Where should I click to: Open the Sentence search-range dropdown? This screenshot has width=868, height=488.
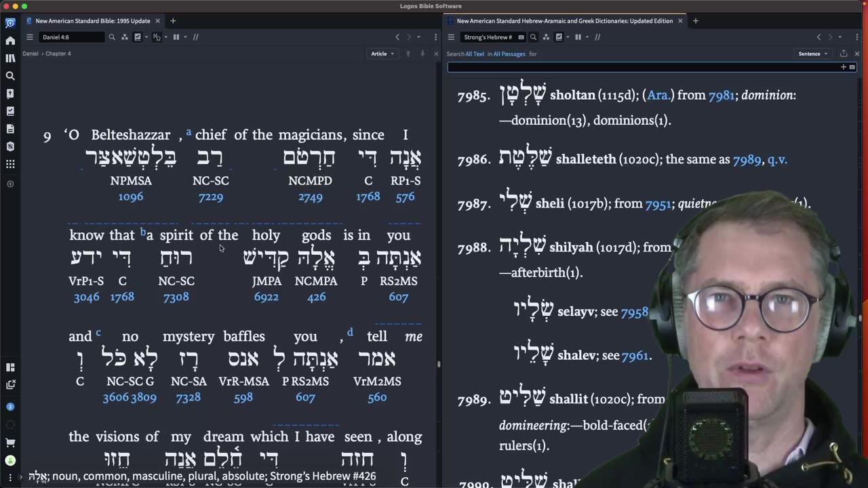(x=813, y=54)
